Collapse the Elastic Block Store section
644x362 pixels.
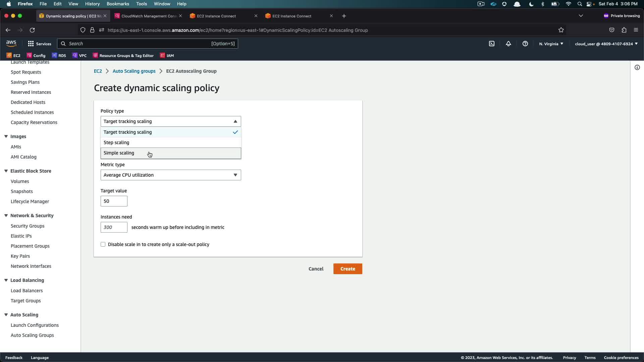(x=6, y=171)
